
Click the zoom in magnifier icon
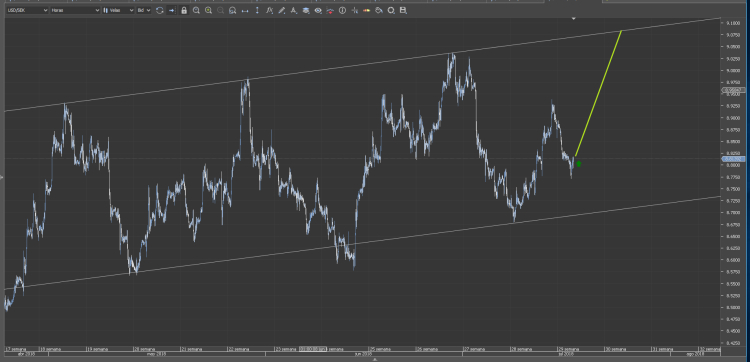pyautogui.click(x=209, y=10)
